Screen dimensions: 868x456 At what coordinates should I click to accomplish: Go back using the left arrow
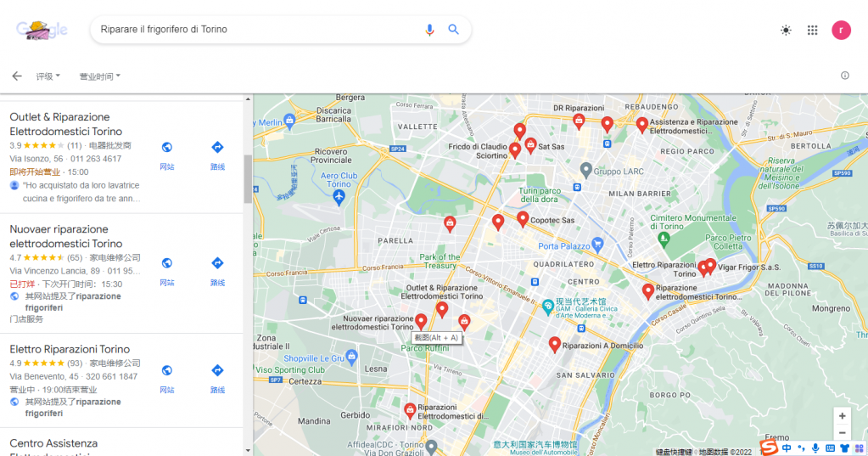[17, 76]
